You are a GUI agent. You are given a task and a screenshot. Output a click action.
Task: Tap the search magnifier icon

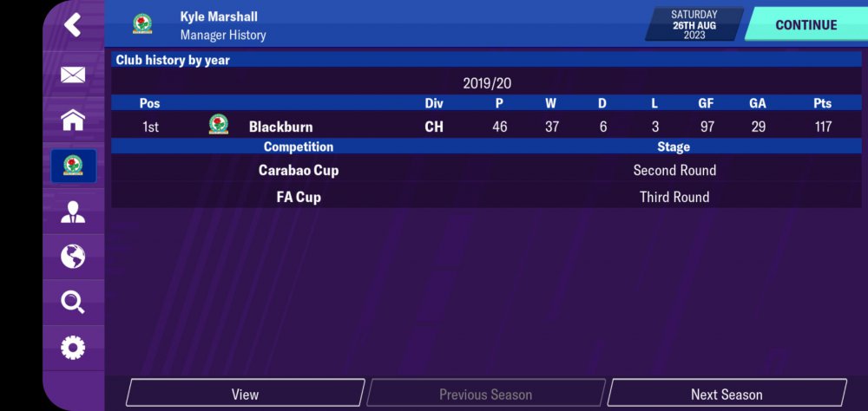[x=73, y=302]
